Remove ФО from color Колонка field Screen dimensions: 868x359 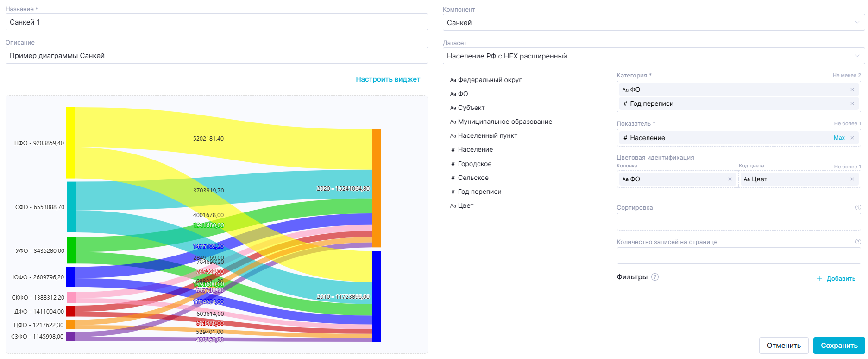coord(730,179)
